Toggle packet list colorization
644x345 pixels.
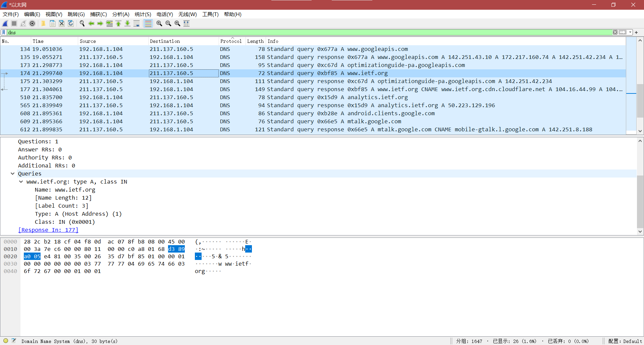[x=148, y=23]
